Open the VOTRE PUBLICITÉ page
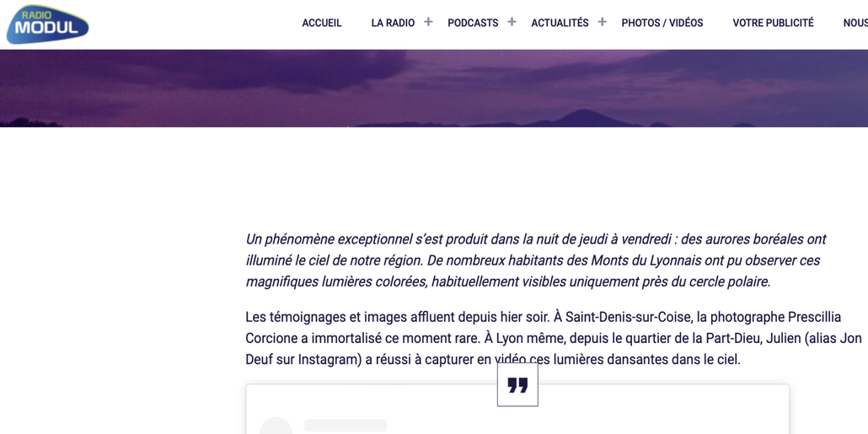 click(x=774, y=24)
